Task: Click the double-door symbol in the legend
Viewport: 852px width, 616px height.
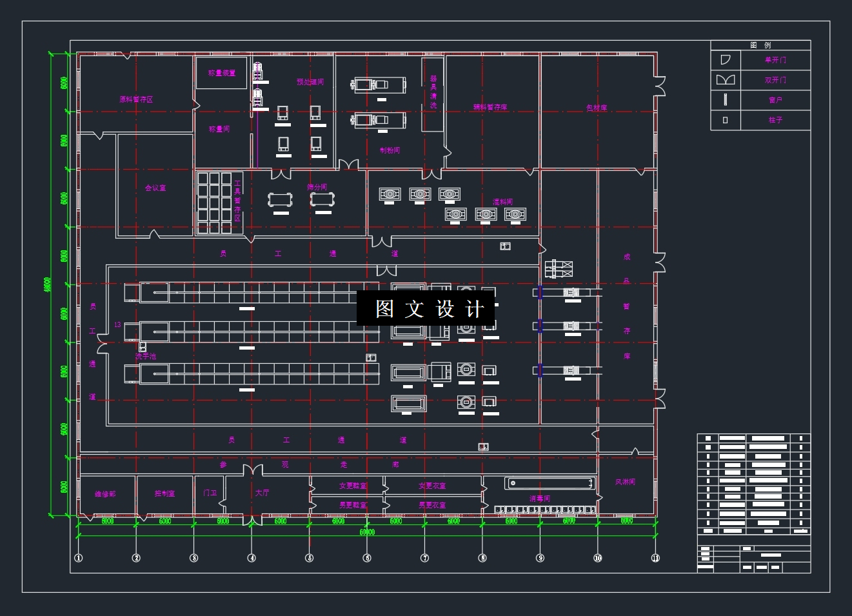Action: tap(726, 80)
